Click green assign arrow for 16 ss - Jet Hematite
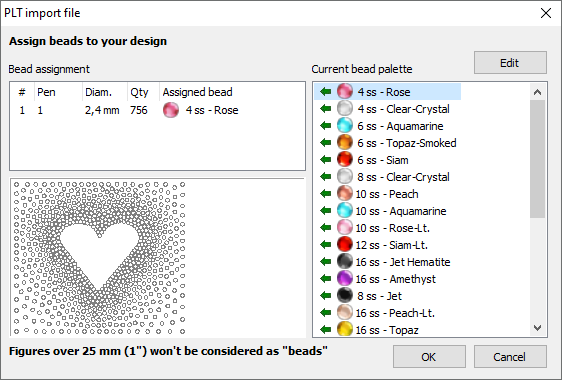This screenshot has width=562, height=380. pos(325,262)
